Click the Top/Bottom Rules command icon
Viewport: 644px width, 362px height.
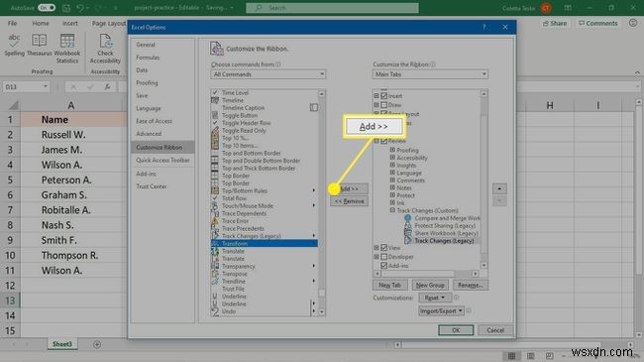[215, 190]
